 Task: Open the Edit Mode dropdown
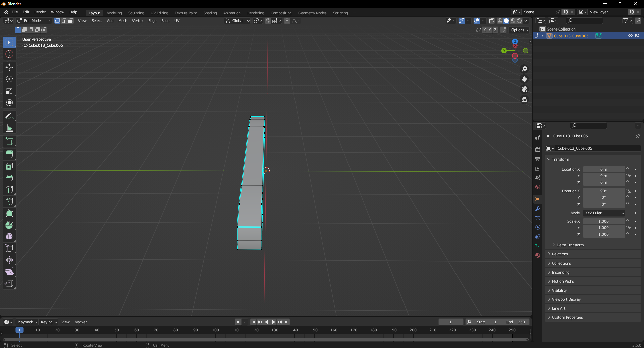(34, 21)
